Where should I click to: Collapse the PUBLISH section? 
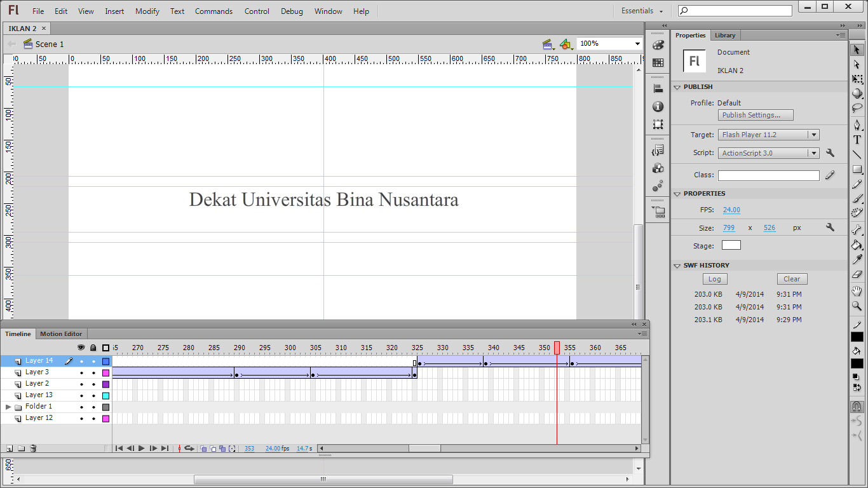tap(677, 87)
